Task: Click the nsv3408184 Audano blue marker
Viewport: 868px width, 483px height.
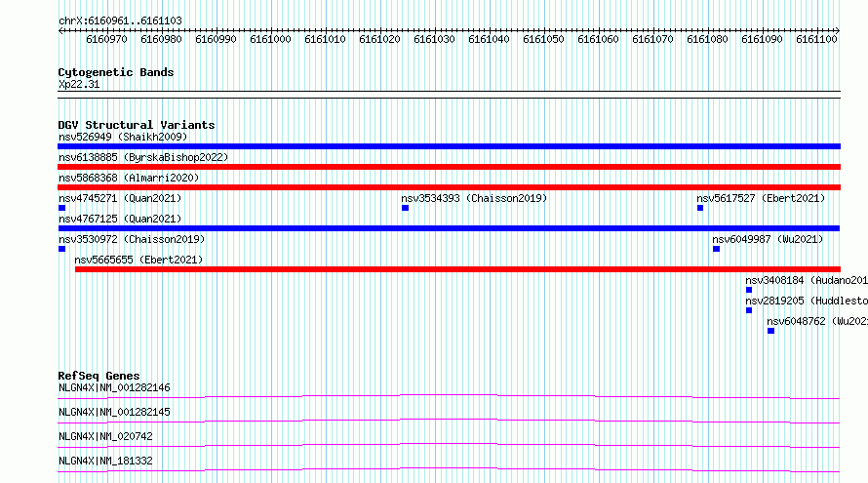Action: [x=749, y=290]
